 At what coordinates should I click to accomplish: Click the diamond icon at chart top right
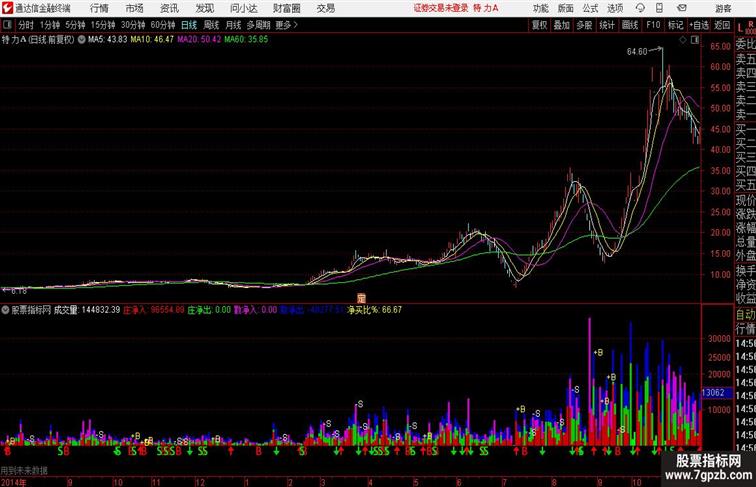click(x=683, y=40)
